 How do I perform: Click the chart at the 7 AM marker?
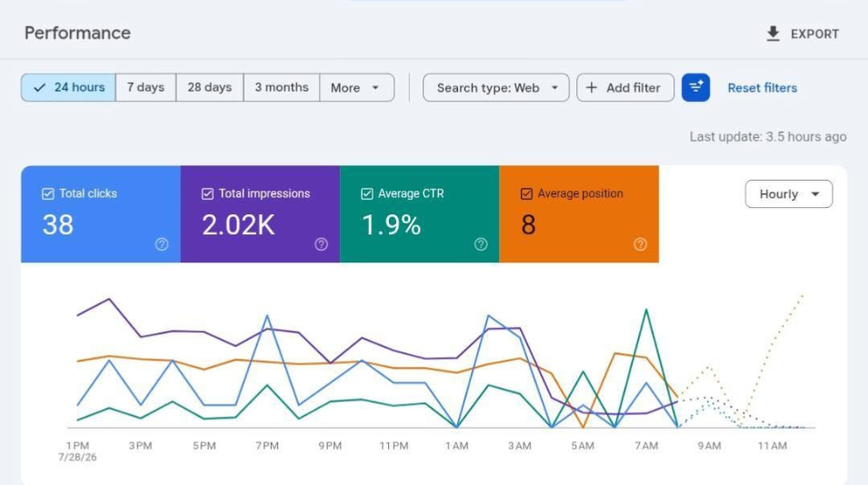pos(646,446)
